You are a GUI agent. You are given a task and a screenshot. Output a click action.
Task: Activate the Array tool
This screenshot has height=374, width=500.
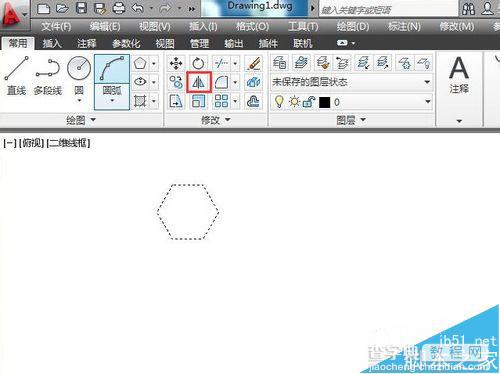tap(221, 101)
